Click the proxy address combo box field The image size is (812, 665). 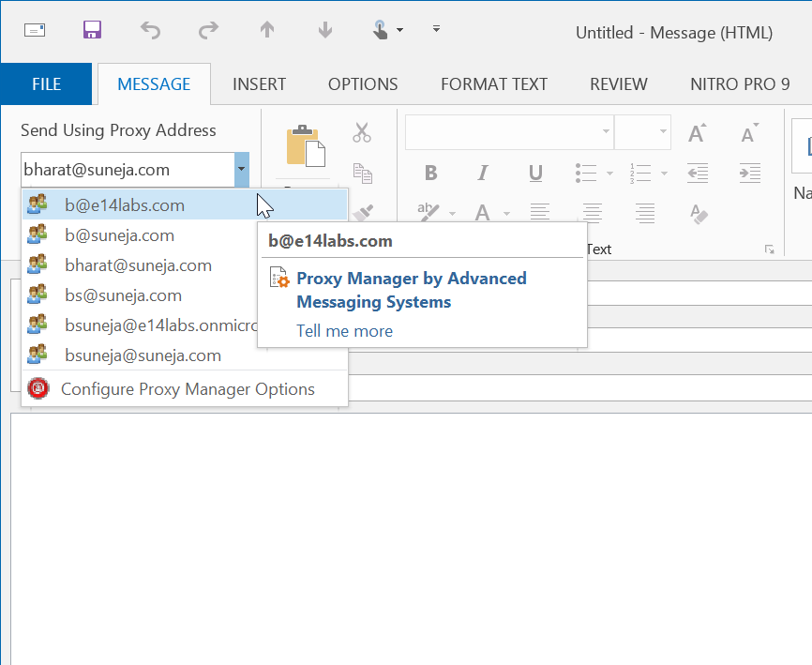click(128, 170)
